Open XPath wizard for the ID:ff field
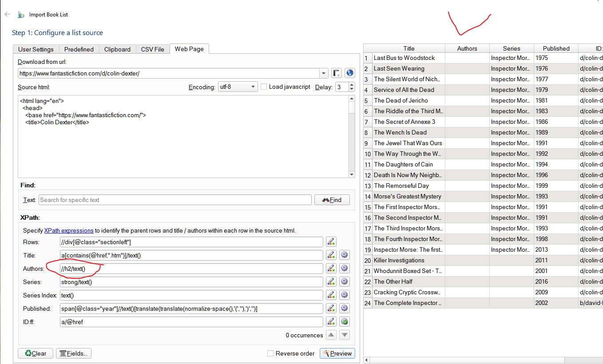Image resolution: width=603 pixels, height=364 pixels. coord(331,322)
